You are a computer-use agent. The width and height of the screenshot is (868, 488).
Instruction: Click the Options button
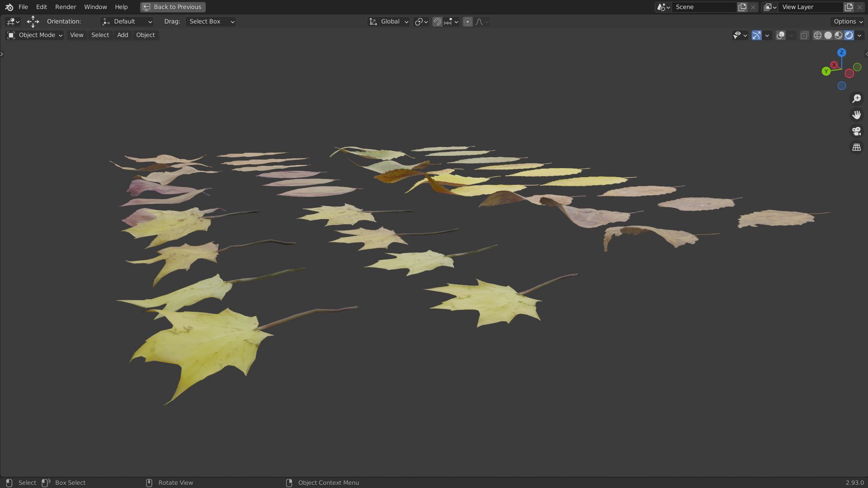tap(848, 22)
